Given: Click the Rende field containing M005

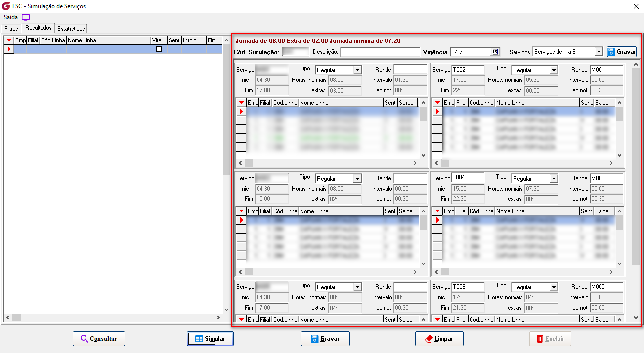Looking at the screenshot, I should (x=606, y=287).
